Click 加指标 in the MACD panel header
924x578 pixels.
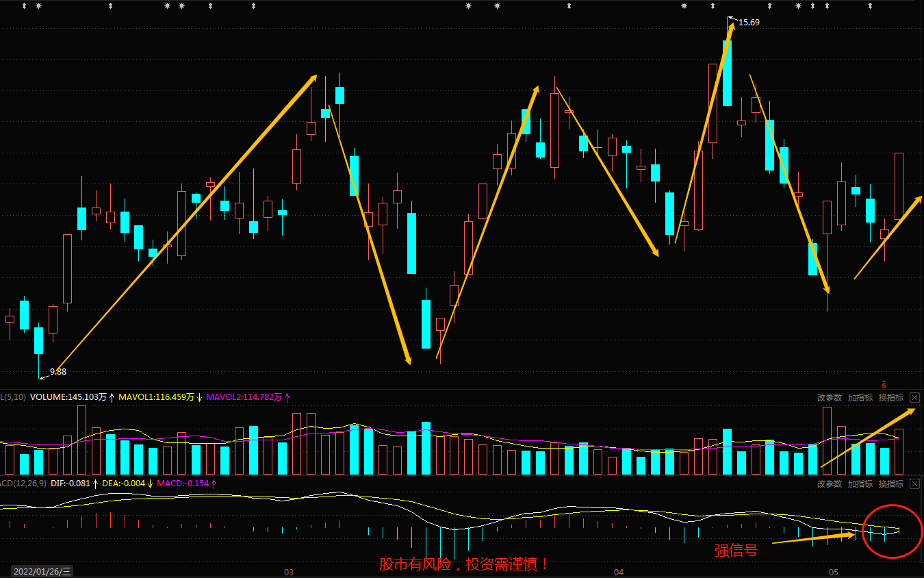(860, 484)
